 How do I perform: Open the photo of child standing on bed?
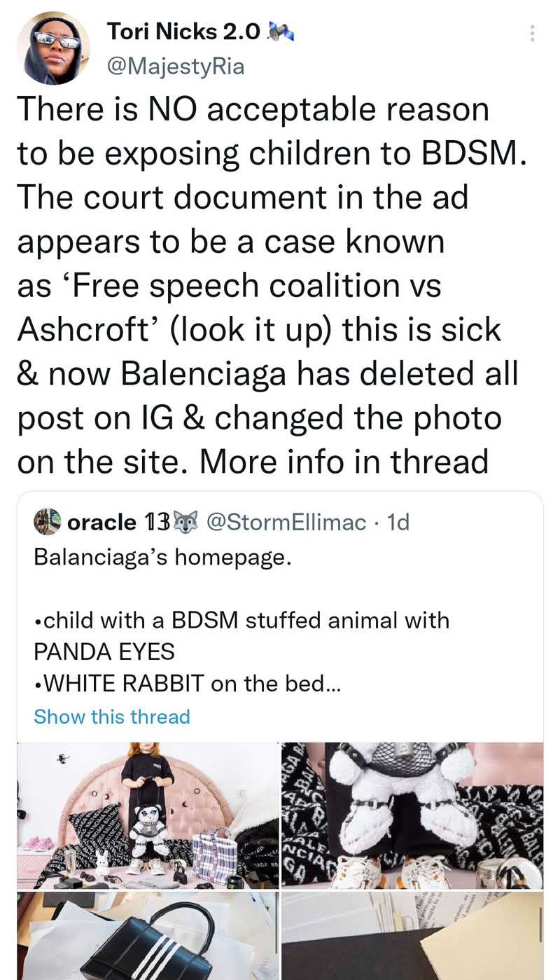click(x=148, y=815)
